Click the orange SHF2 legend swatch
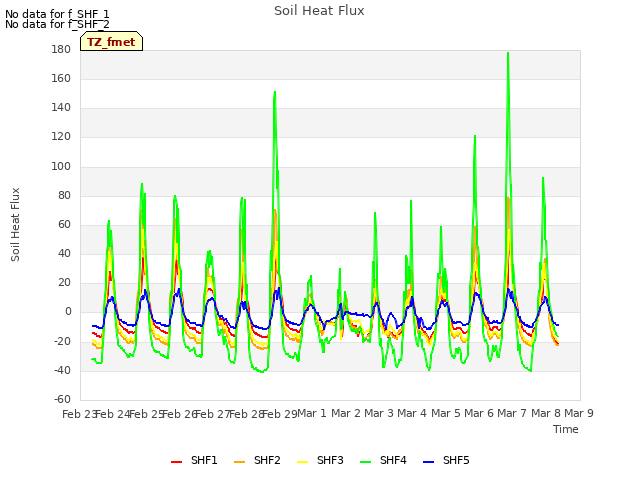 click(240, 462)
